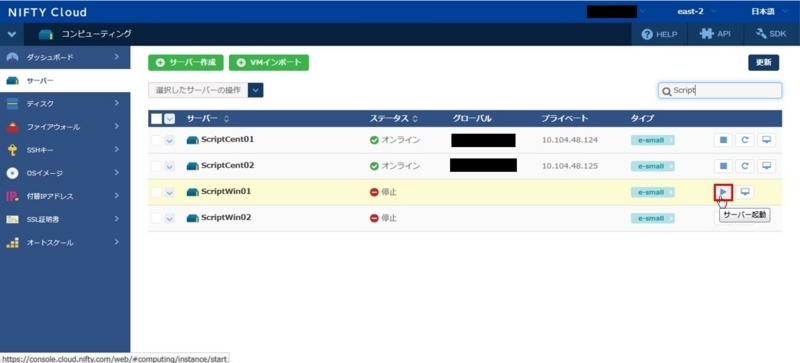
Task: Expand the service menu chevron
Action: tap(12, 35)
